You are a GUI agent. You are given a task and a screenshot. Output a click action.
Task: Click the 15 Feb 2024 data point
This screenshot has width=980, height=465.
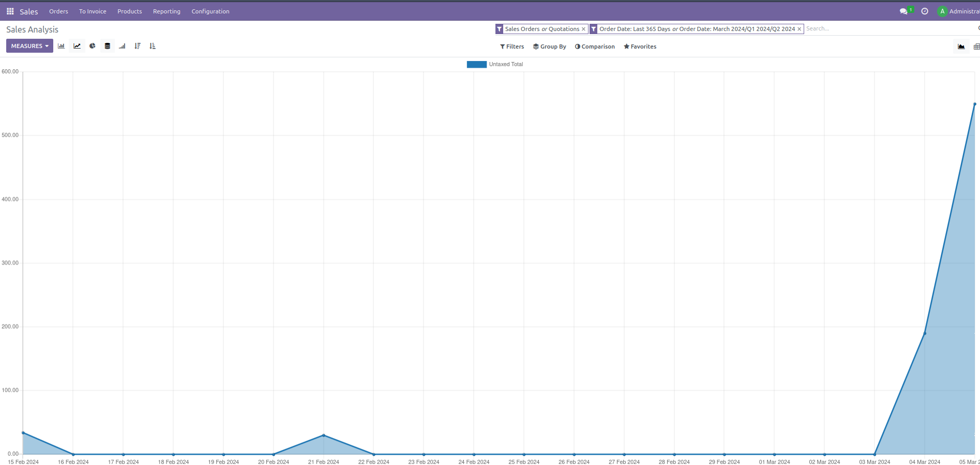pyautogui.click(x=23, y=433)
